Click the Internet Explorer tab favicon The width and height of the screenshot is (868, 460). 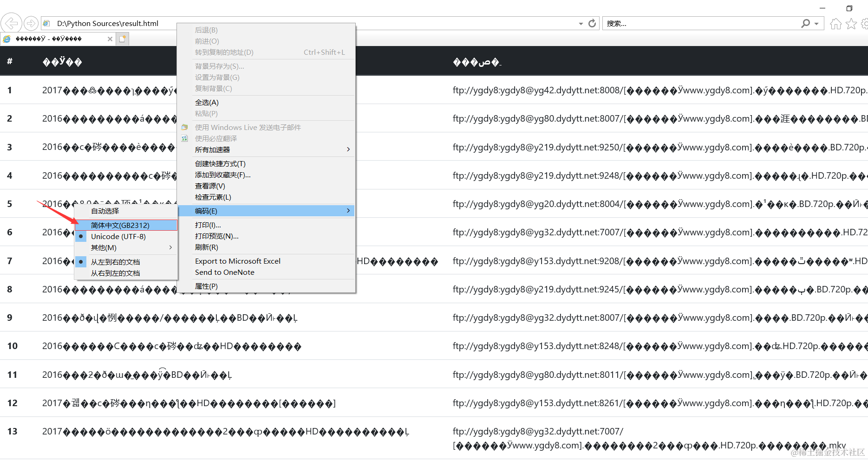7,39
